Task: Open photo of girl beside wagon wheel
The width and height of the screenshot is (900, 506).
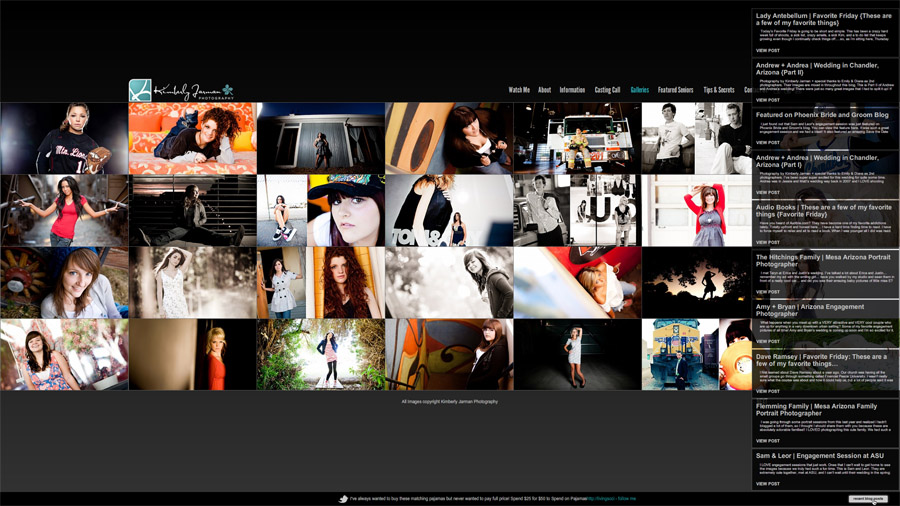Action: [64, 283]
